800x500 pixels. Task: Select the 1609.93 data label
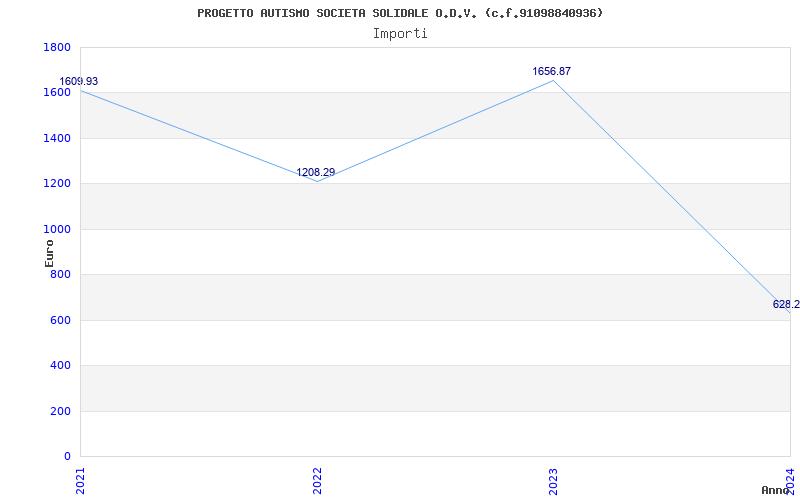[x=79, y=82]
